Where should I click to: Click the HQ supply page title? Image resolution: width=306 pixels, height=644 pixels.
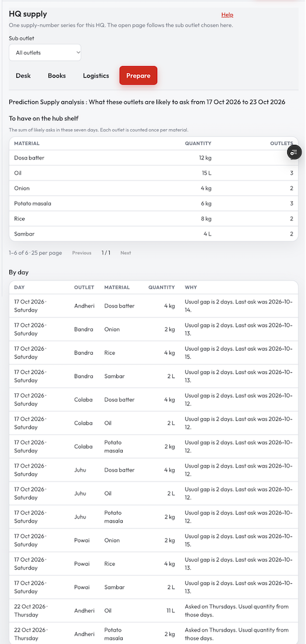[28, 14]
